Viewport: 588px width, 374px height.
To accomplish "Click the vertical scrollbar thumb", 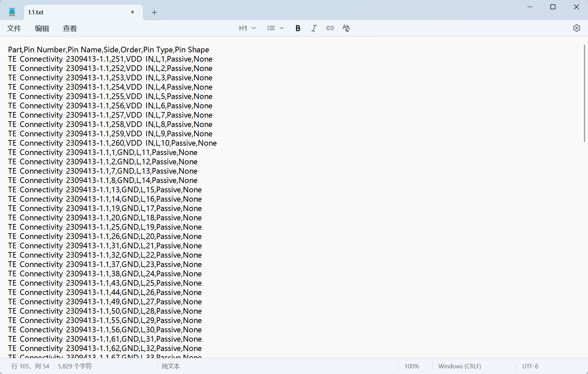I will (x=584, y=93).
